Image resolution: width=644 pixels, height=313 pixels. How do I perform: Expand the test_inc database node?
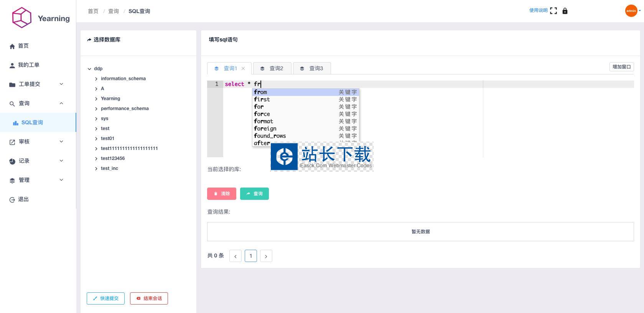(x=96, y=169)
